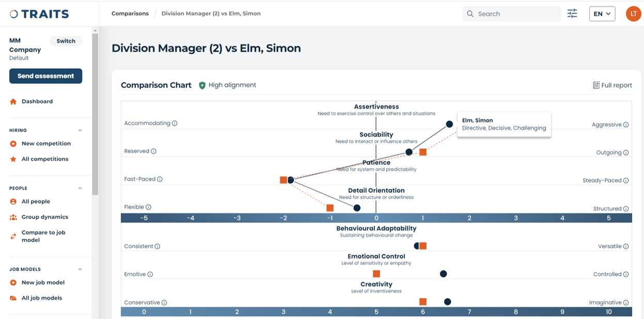Click the New competition plus icon
The width and height of the screenshot is (644, 319).
click(x=14, y=143)
